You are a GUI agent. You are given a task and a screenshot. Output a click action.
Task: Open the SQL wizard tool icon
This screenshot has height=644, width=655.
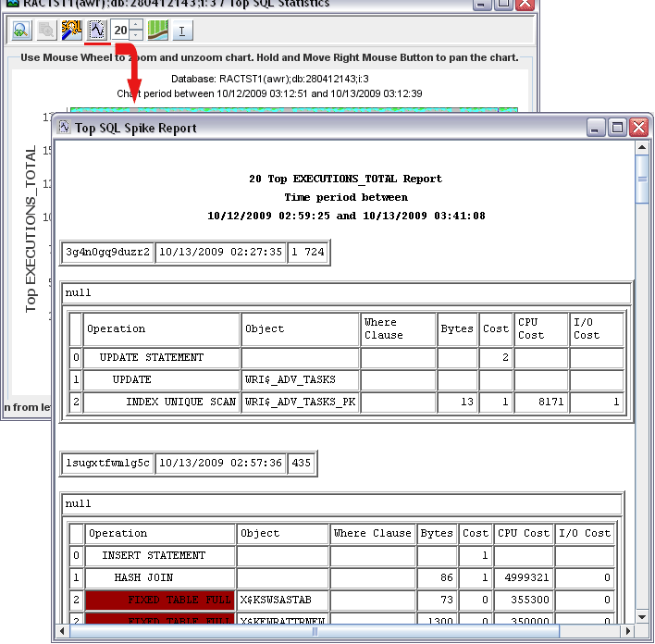pyautogui.click(x=71, y=31)
